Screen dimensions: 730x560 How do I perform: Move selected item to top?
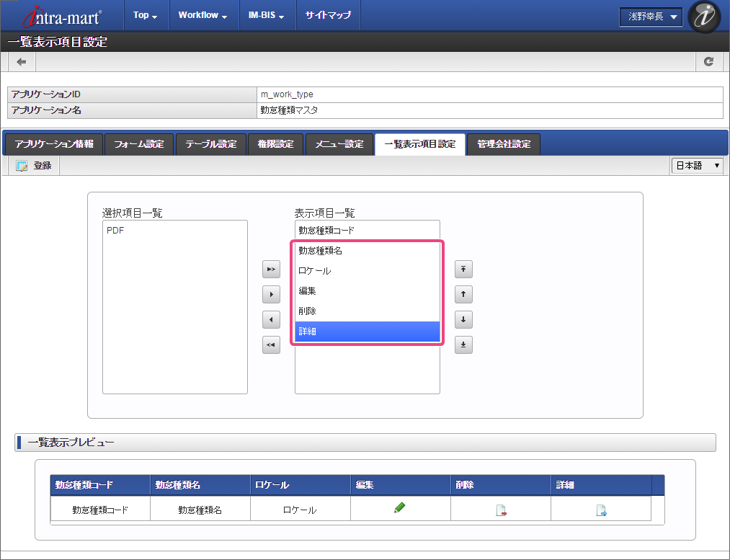(463, 270)
